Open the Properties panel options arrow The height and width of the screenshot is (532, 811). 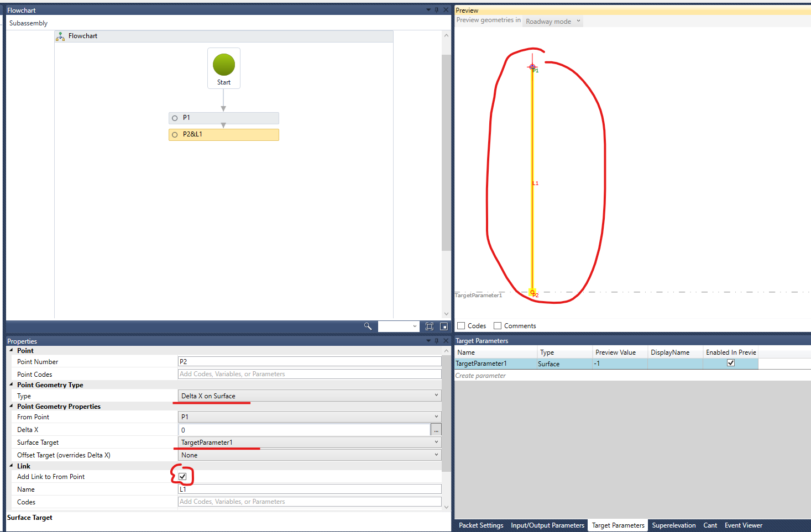click(x=428, y=341)
